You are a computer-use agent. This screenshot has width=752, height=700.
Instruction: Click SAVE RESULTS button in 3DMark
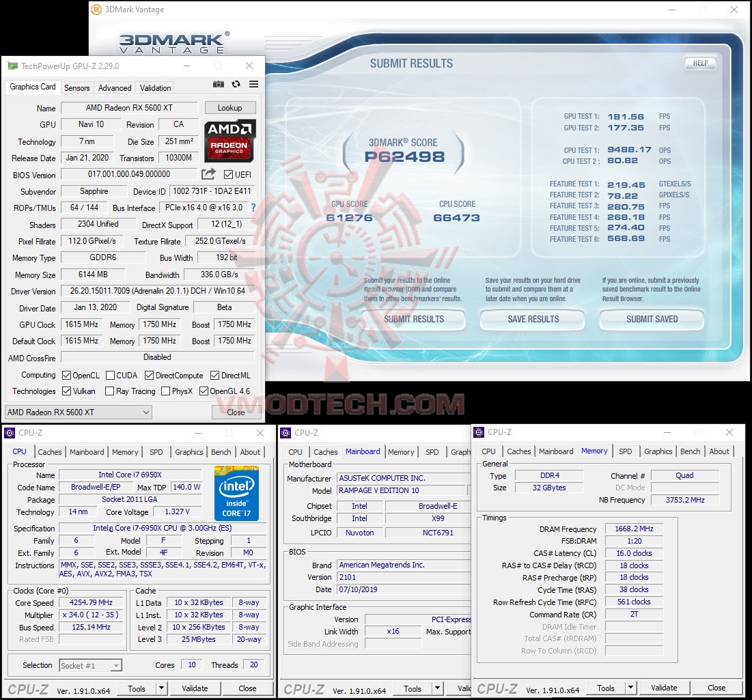[x=533, y=320]
